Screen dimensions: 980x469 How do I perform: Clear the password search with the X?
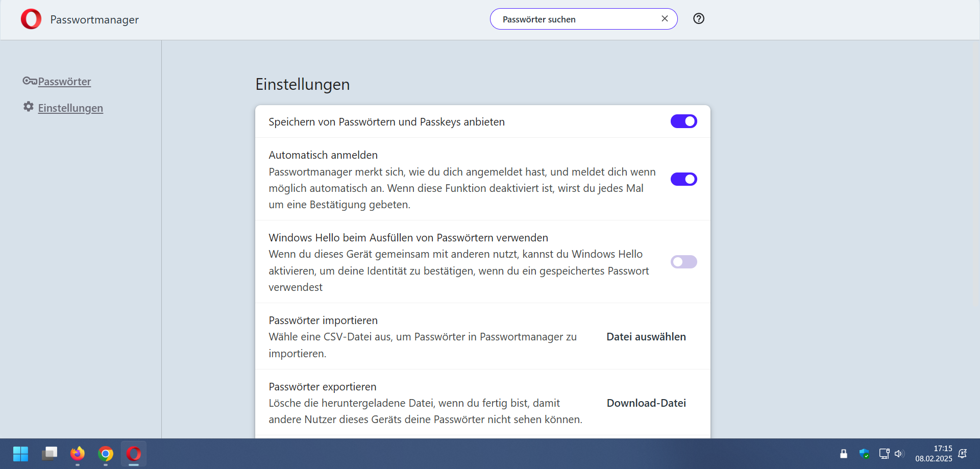click(x=665, y=19)
